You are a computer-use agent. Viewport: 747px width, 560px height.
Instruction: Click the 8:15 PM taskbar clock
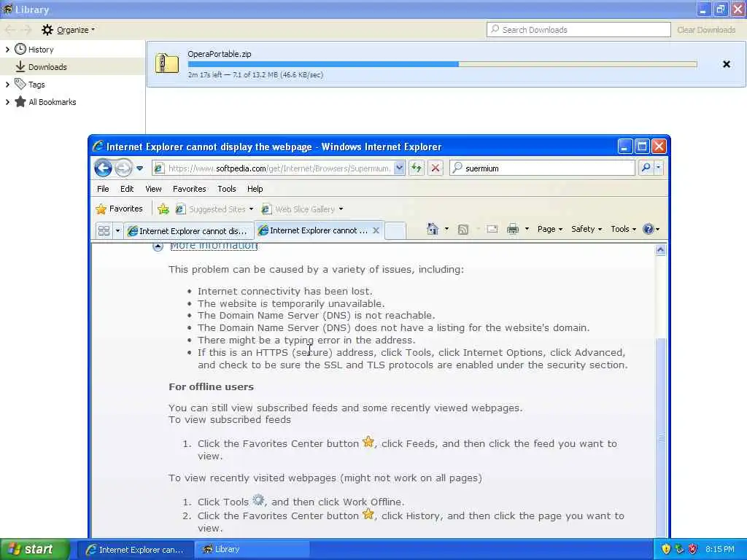(720, 550)
